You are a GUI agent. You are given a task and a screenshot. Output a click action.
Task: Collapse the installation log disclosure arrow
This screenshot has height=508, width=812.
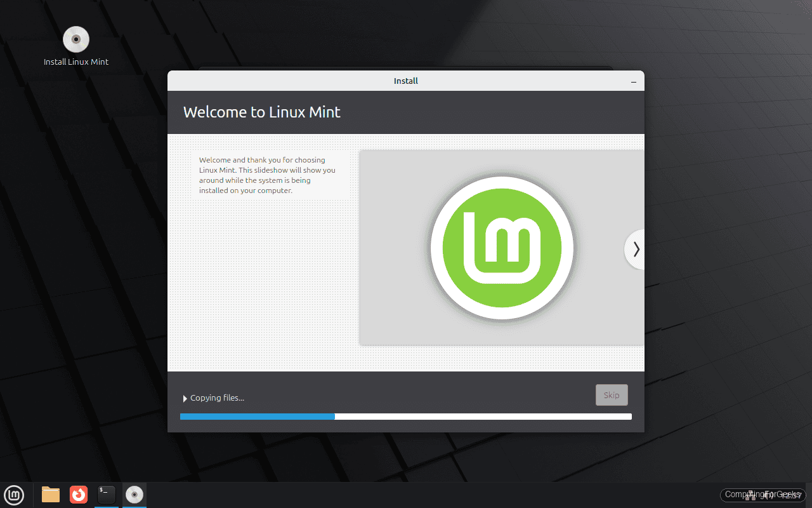[185, 398]
